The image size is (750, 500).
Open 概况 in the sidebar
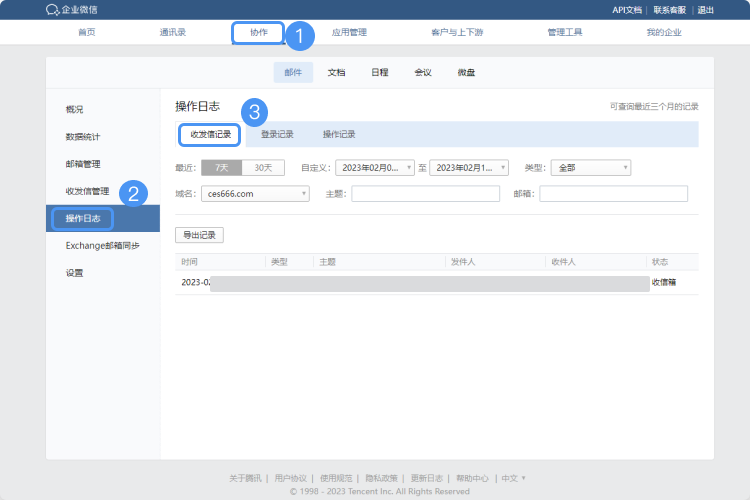click(x=74, y=110)
